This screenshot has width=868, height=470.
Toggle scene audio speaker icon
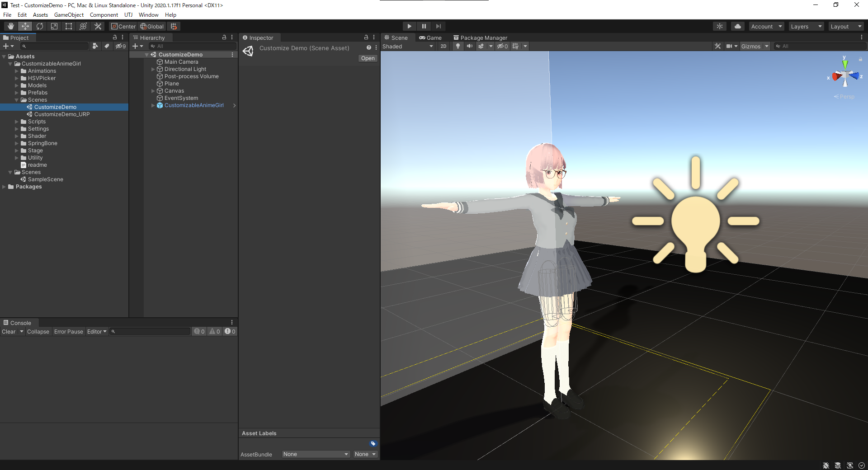(x=470, y=46)
